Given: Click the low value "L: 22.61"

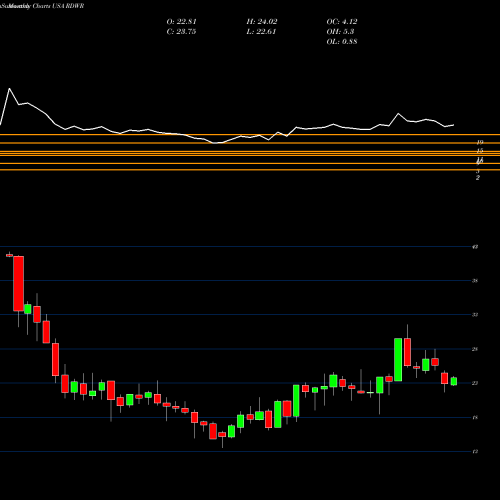Looking at the screenshot, I should pos(261,32).
